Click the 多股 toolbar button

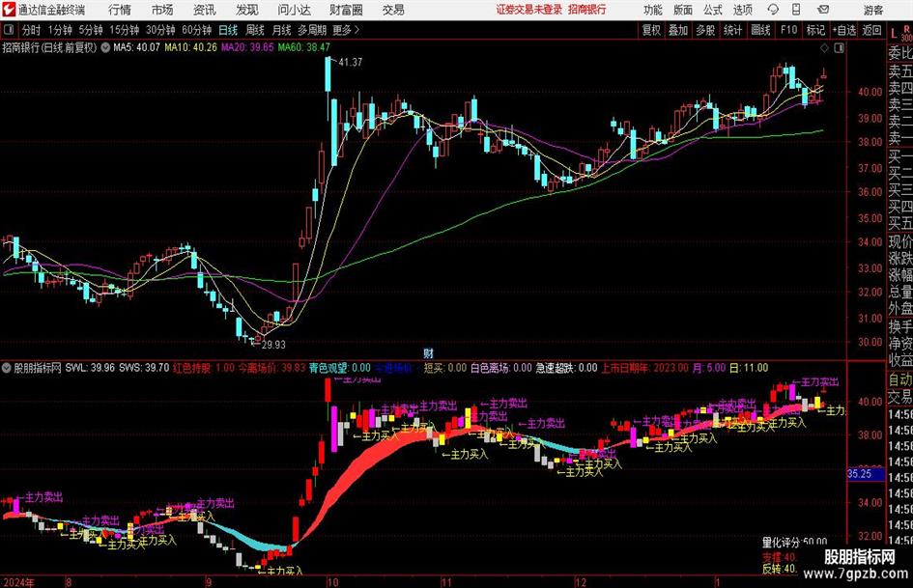pyautogui.click(x=705, y=30)
